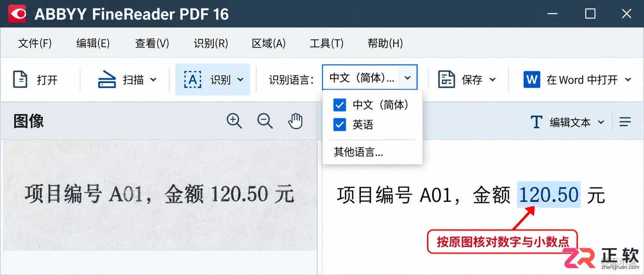Click the 识别 recognize icon
Viewport: 644px width, 275px height.
(193, 80)
